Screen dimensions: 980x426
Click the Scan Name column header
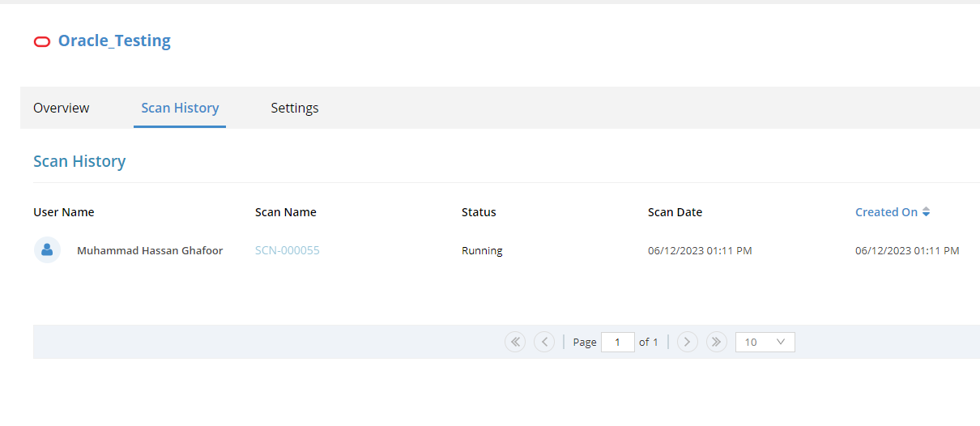(286, 212)
